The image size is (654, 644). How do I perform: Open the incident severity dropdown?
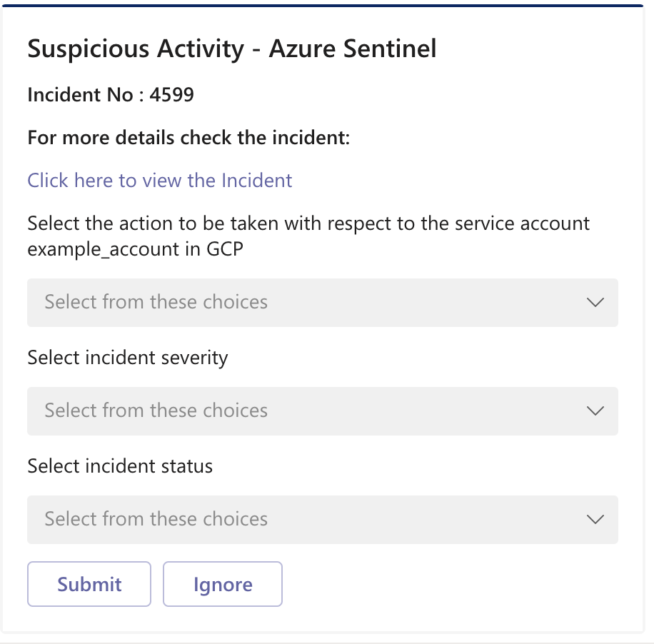pyautogui.click(x=322, y=411)
